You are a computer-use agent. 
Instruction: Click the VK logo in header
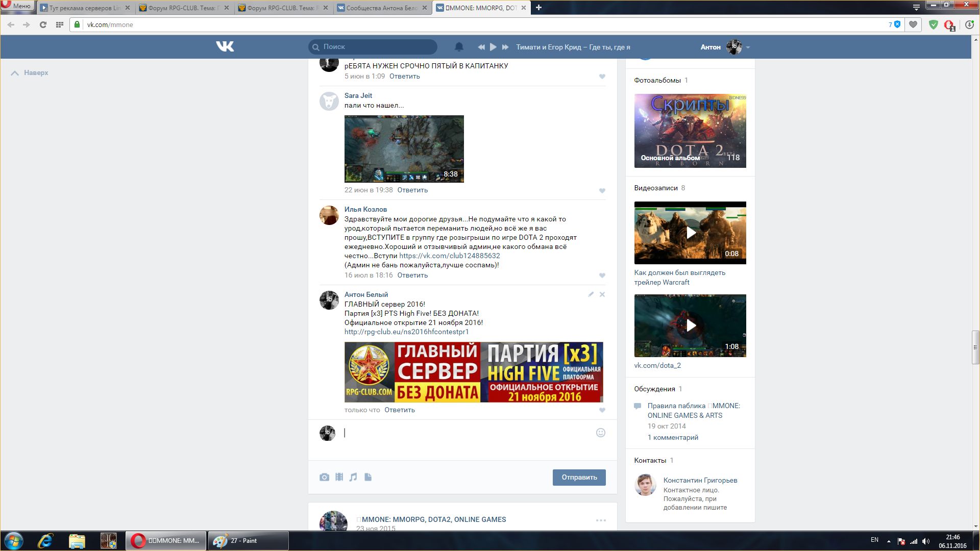click(225, 46)
